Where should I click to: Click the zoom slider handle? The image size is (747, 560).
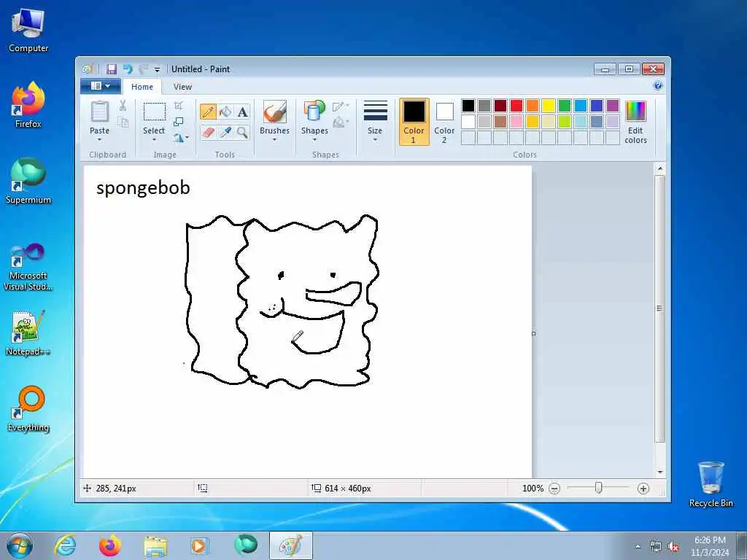(x=599, y=488)
